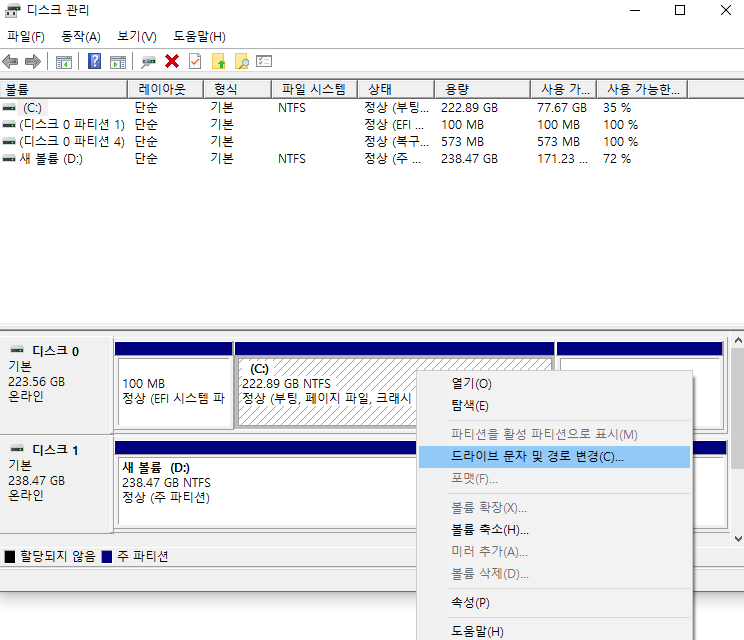Click the 77.67 GB free space cell

tap(562, 108)
